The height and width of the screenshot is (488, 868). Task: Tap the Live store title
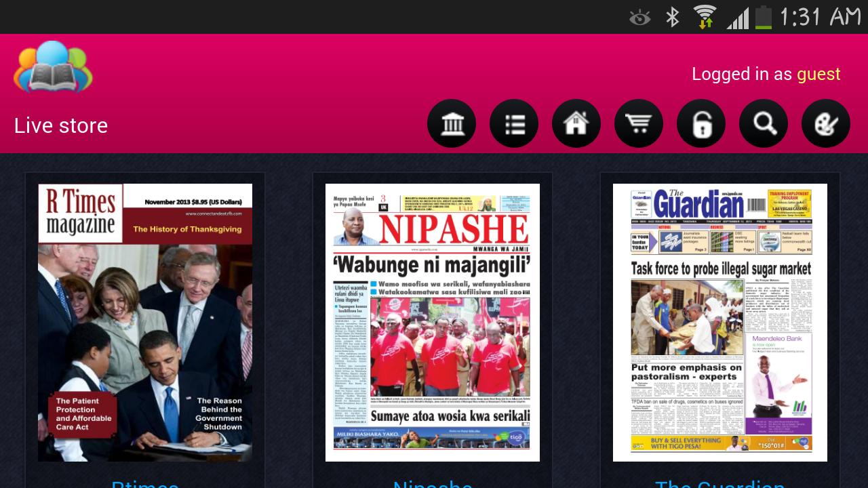tap(61, 125)
